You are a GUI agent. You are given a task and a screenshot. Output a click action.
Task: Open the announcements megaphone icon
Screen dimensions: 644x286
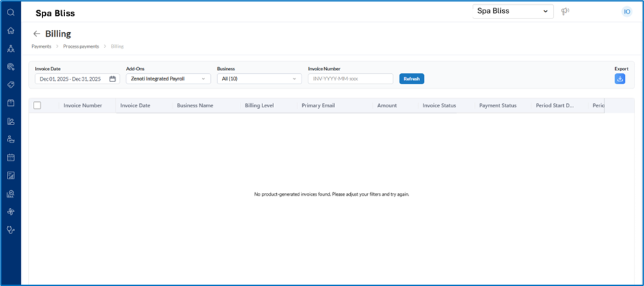pyautogui.click(x=565, y=11)
